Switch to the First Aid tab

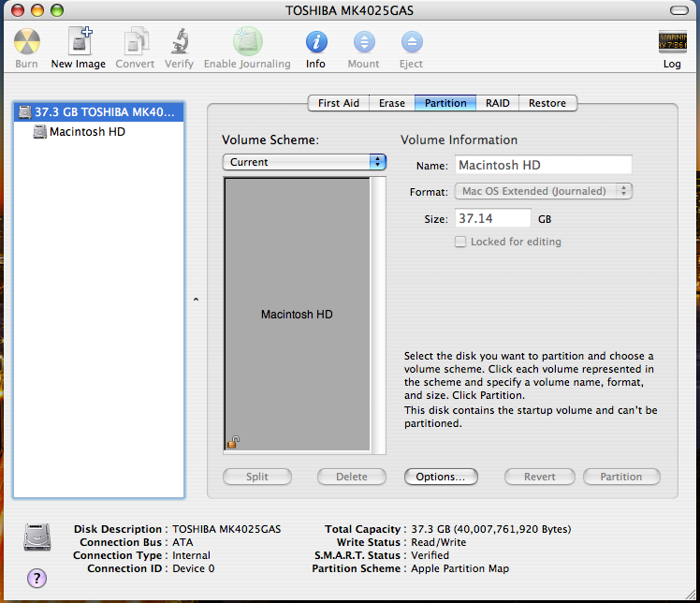[x=339, y=103]
